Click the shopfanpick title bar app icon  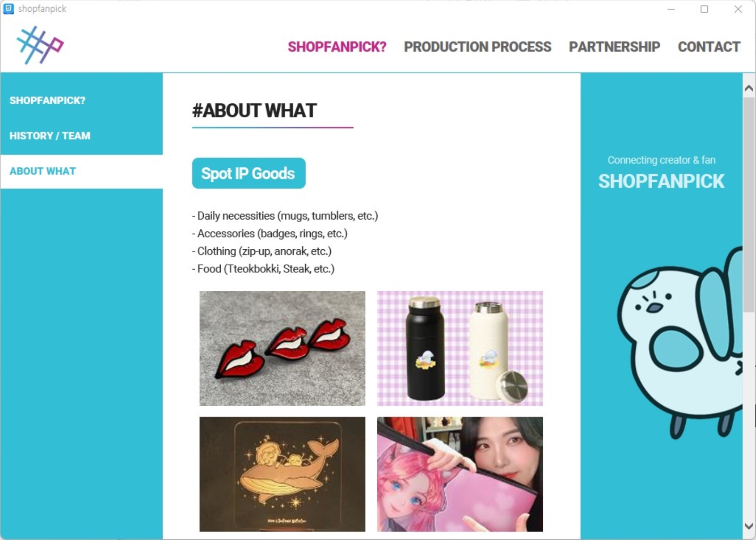[x=8, y=8]
